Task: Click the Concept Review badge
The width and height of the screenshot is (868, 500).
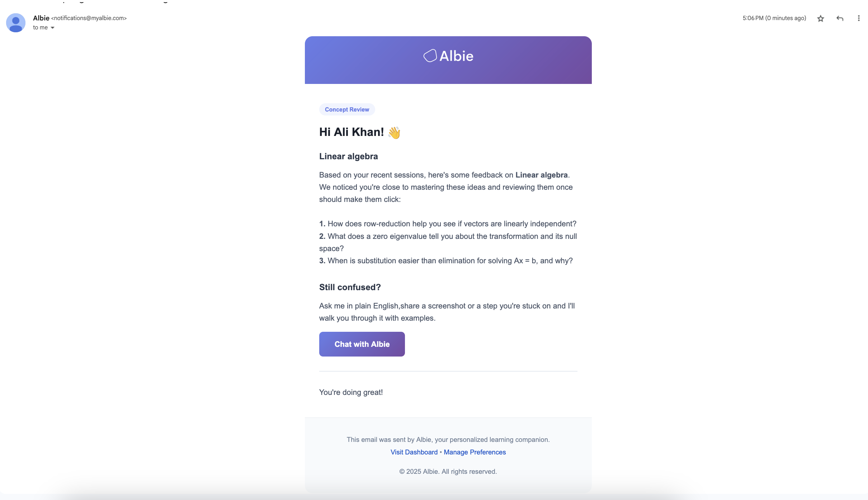Action: [347, 109]
